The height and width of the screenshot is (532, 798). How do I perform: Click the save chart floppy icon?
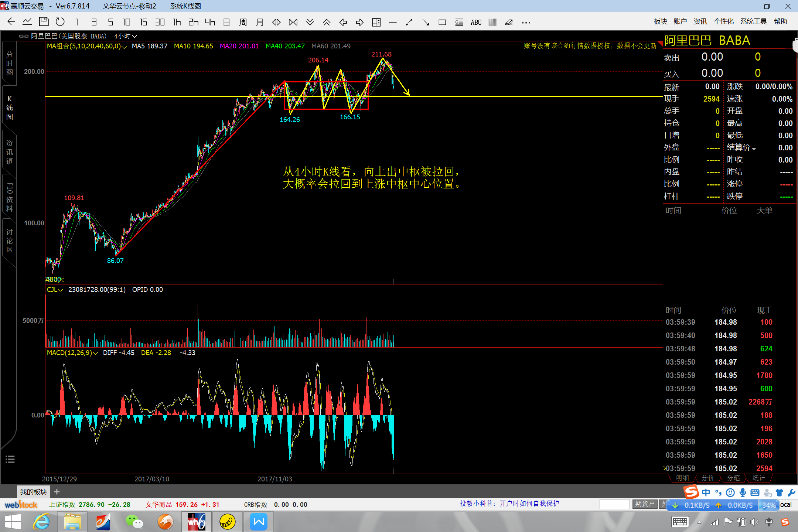point(44,22)
